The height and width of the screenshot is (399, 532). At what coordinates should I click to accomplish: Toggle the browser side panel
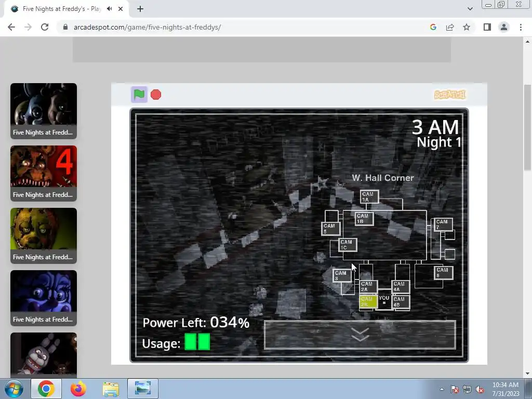coord(487,27)
